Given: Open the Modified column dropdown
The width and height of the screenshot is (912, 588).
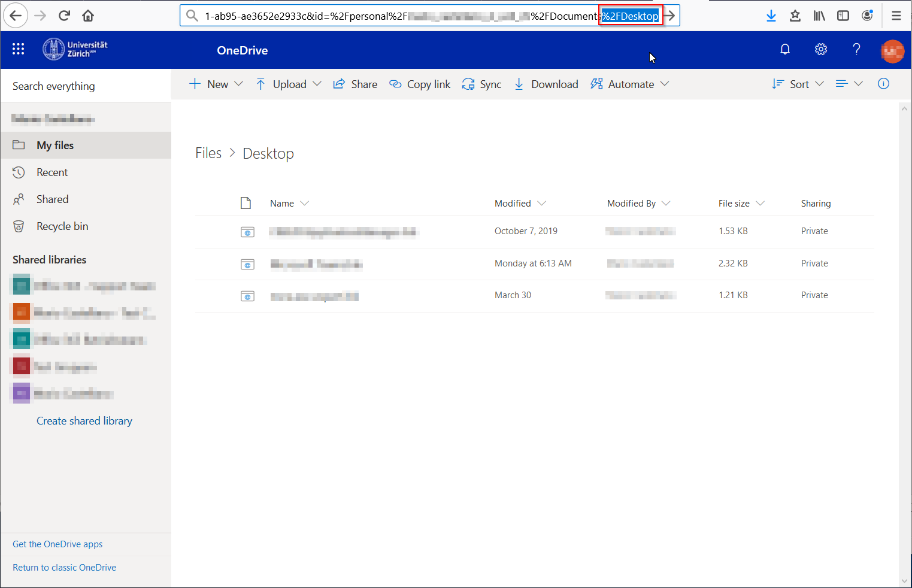Looking at the screenshot, I should click(x=520, y=204).
